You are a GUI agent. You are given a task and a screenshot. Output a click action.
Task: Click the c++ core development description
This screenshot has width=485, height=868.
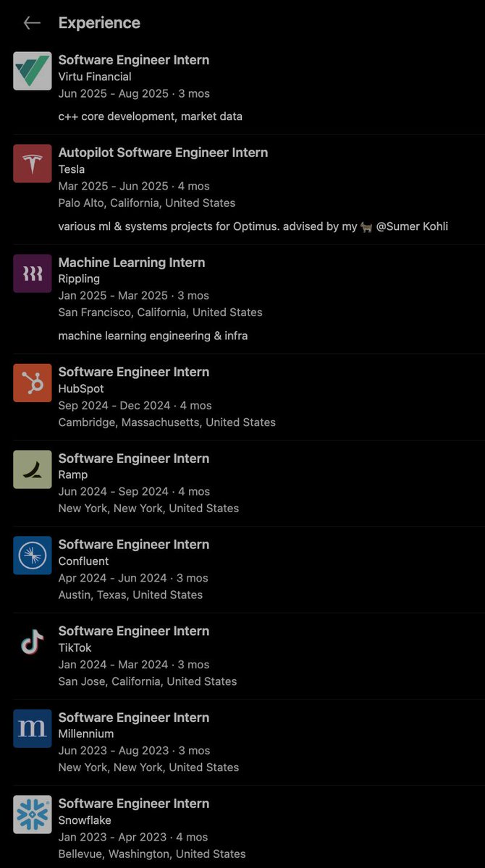pos(151,116)
